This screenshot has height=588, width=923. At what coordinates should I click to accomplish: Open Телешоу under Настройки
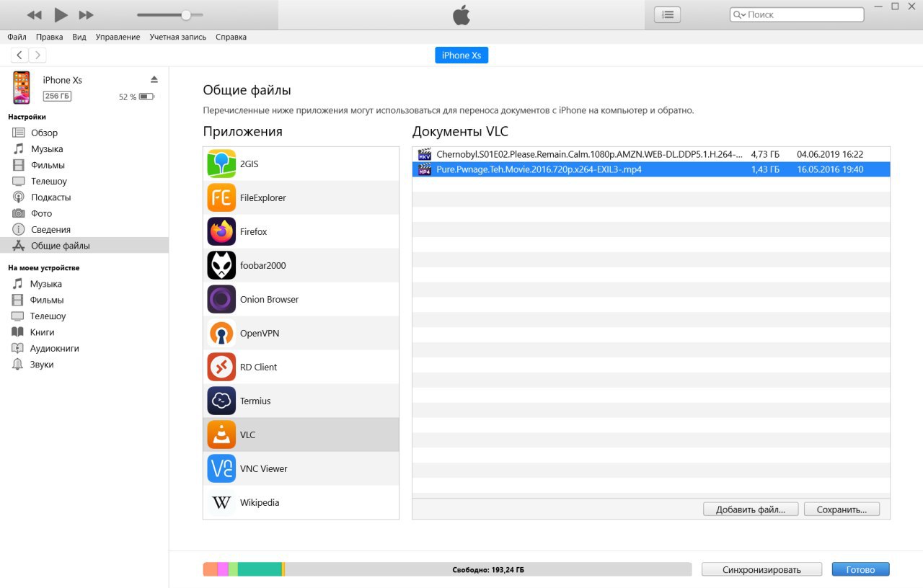pyautogui.click(x=84, y=181)
